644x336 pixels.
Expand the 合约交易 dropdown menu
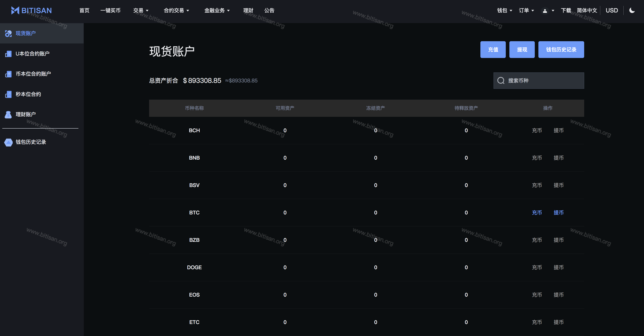(176, 10)
